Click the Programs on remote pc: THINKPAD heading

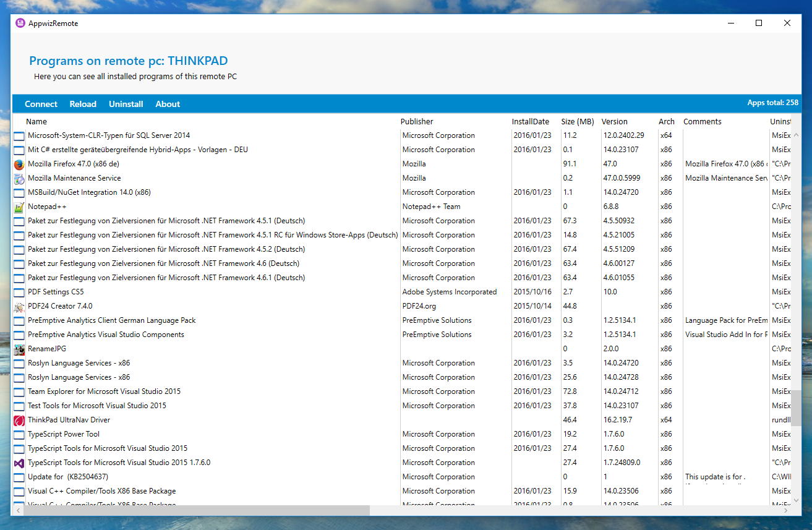pyautogui.click(x=129, y=61)
